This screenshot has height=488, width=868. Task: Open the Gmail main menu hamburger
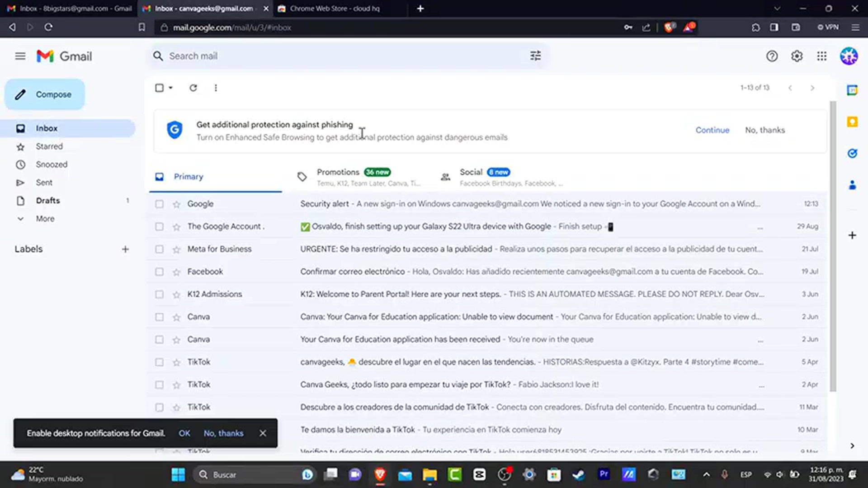click(x=20, y=56)
